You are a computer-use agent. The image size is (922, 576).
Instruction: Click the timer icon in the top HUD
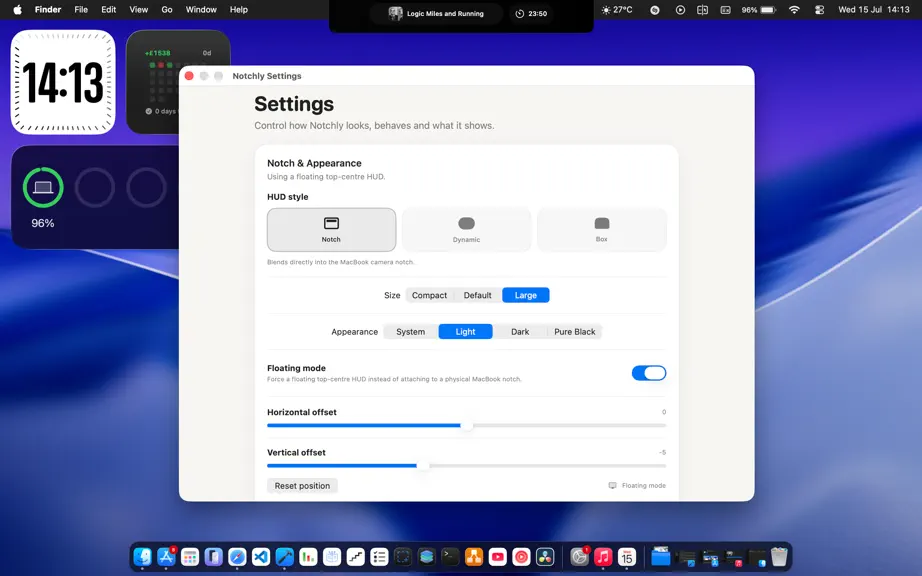tap(520, 14)
